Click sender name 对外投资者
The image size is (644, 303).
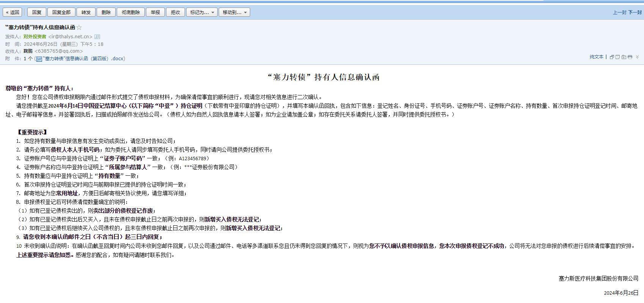point(35,37)
